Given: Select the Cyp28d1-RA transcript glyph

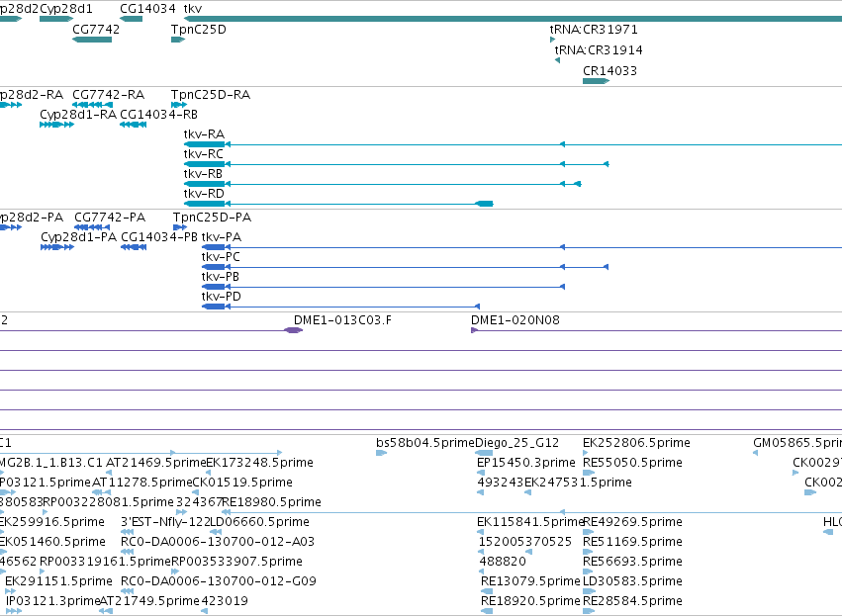Looking at the screenshot, I should [x=56, y=125].
